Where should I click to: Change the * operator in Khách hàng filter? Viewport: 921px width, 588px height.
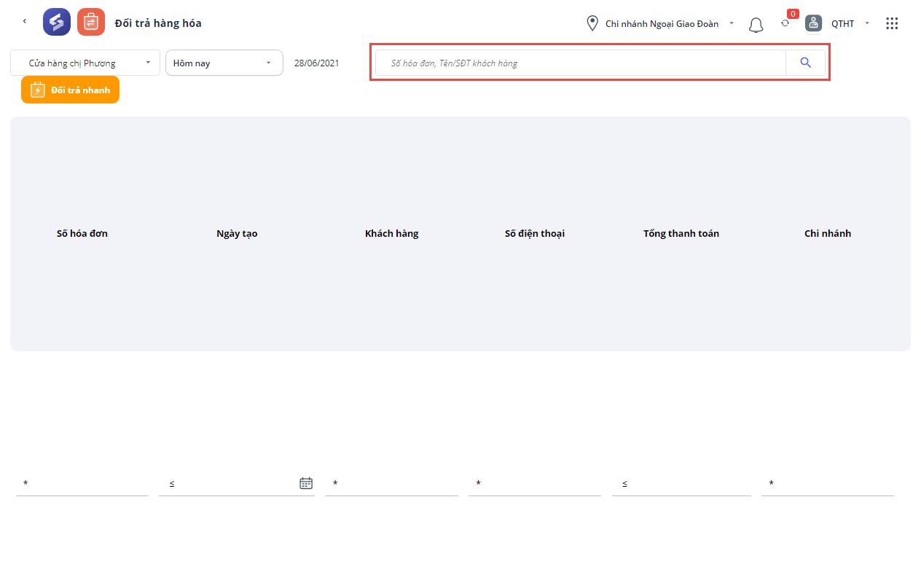(335, 484)
